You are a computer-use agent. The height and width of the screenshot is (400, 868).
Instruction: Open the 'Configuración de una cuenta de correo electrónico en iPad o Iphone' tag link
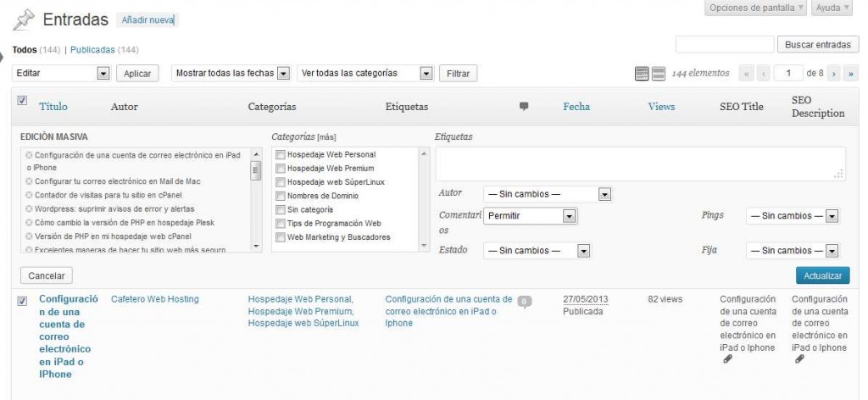click(448, 312)
